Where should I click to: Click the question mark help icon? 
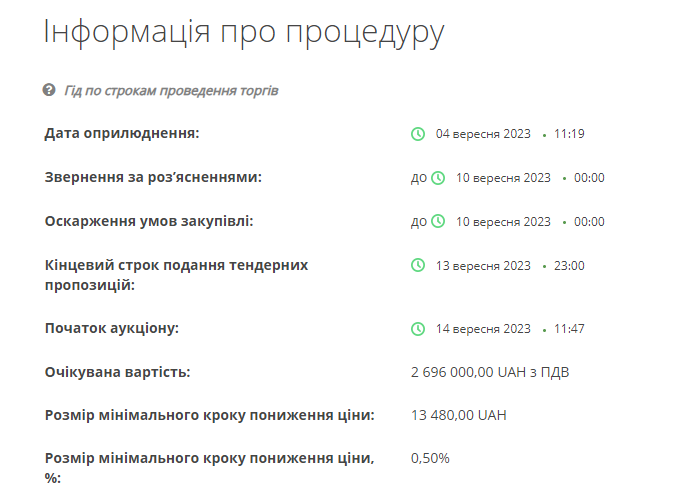pos(49,90)
